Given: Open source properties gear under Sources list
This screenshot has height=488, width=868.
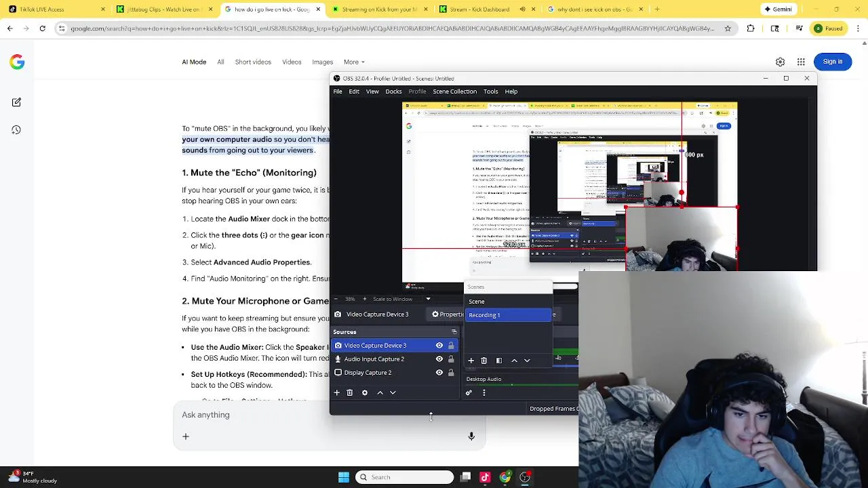Looking at the screenshot, I should 365,392.
